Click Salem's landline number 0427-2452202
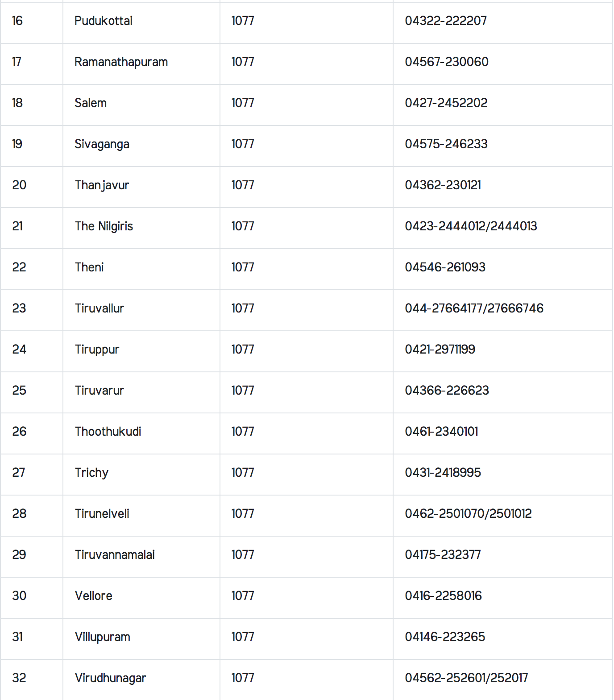The height and width of the screenshot is (700, 614). (x=446, y=103)
